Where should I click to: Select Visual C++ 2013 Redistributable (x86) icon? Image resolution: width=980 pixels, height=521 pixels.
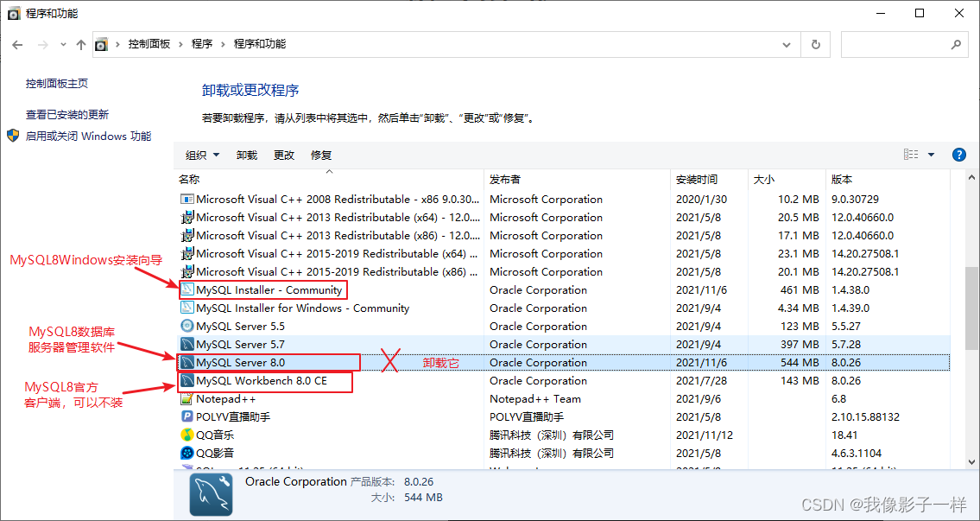[187, 236]
